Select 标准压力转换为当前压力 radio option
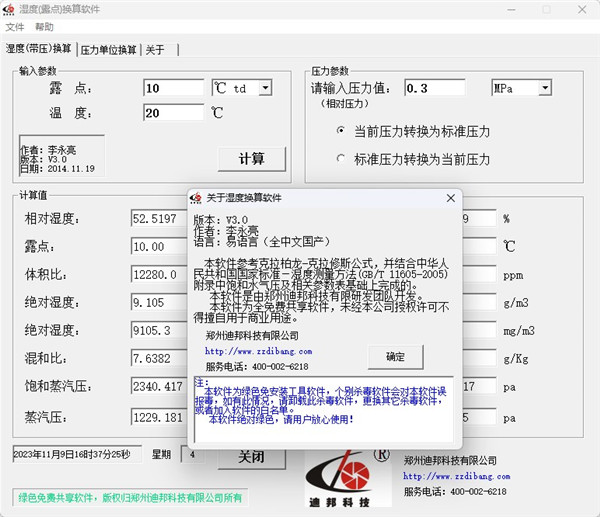This screenshot has height=517, width=600. (x=341, y=159)
